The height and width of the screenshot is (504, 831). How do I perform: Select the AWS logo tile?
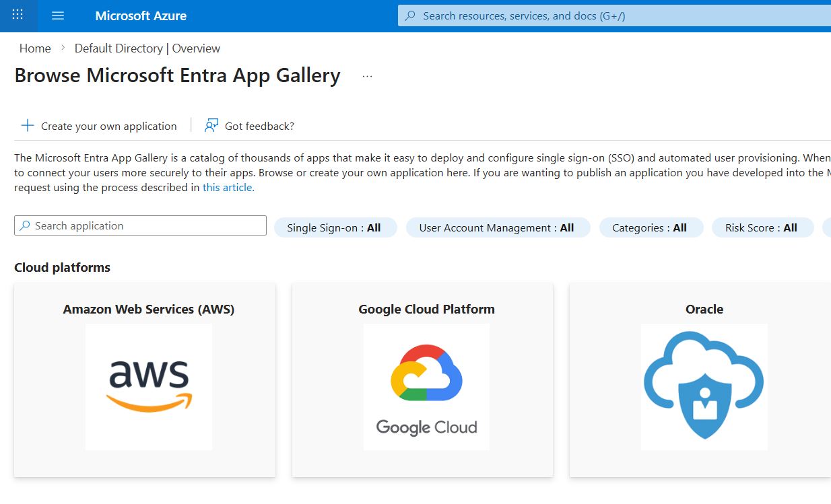149,387
